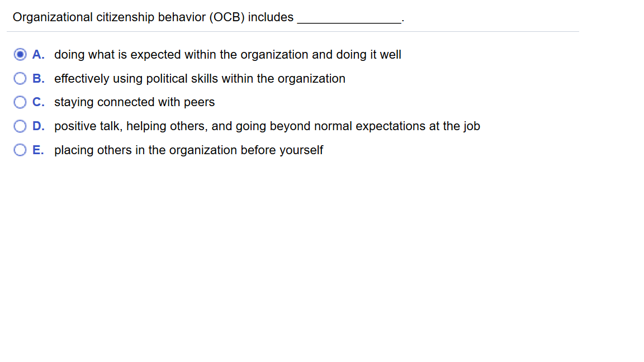644x362 pixels.
Task: Click the letter label A
Action: pos(38,54)
